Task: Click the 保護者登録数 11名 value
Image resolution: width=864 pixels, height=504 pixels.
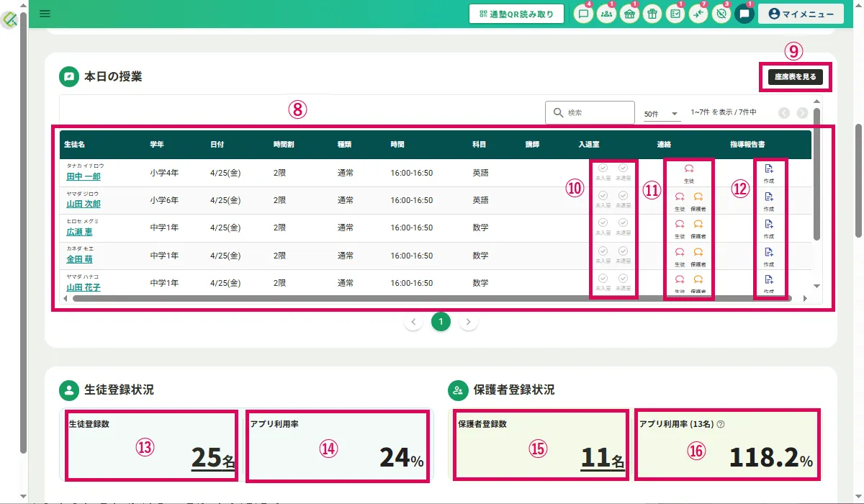Action: click(603, 457)
